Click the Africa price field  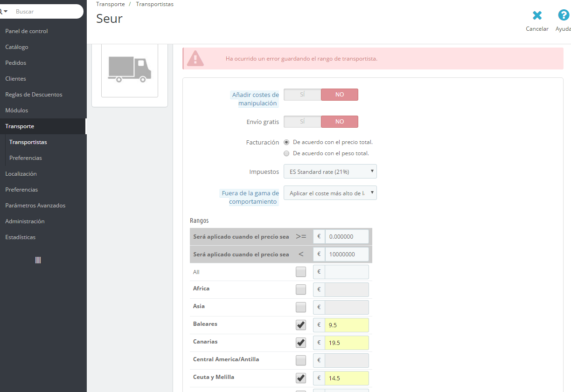click(347, 290)
